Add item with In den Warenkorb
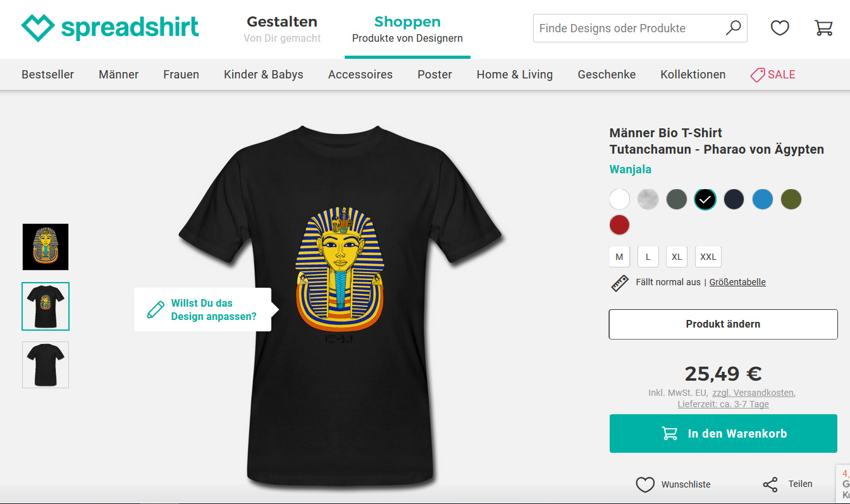The width and height of the screenshot is (850, 504). click(724, 434)
